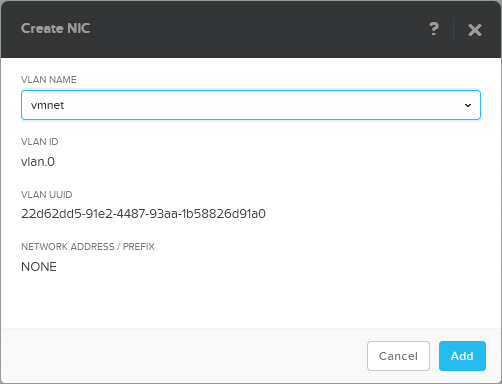Viewport: 502px width, 384px height.
Task: Click the VLAN NAME label
Action: 49,80
